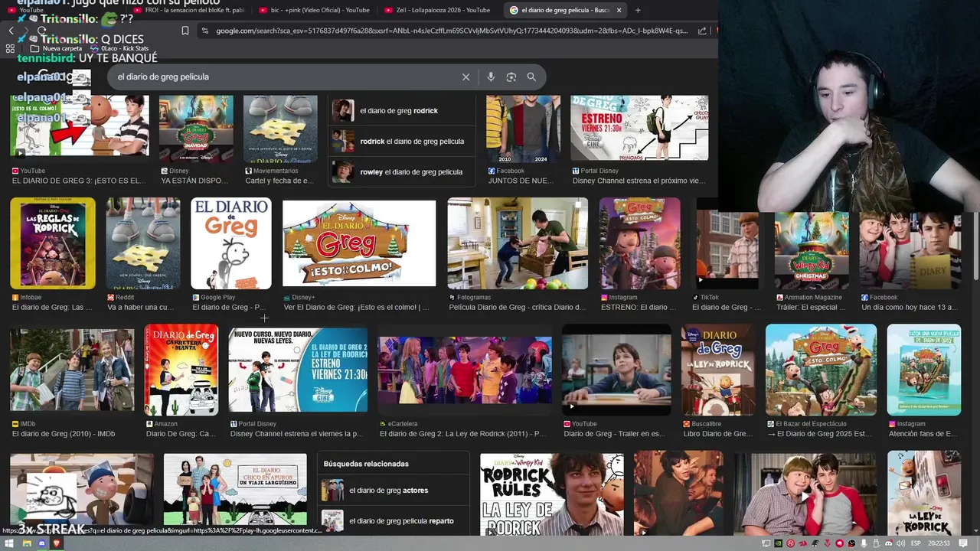Clear the search box with the X icon
980x551 pixels.
465,77
